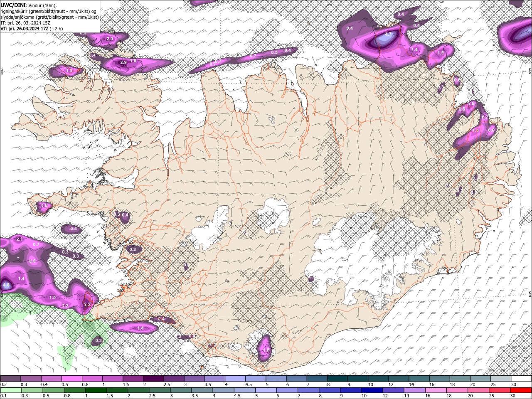Image resolution: width=532 pixels, height=399 pixels.
Task: Select the 2.2 precipitation label on the map
Action: [x=87, y=304]
